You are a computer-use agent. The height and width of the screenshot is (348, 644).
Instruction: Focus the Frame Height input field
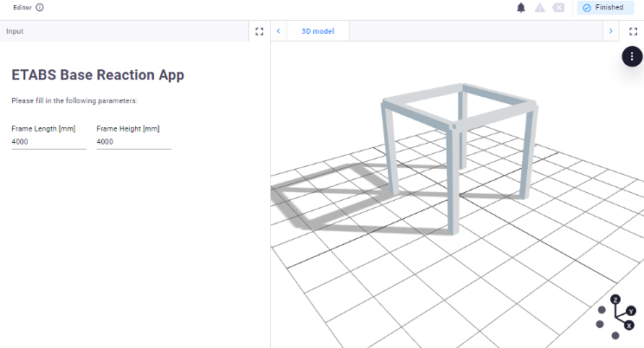pos(133,141)
